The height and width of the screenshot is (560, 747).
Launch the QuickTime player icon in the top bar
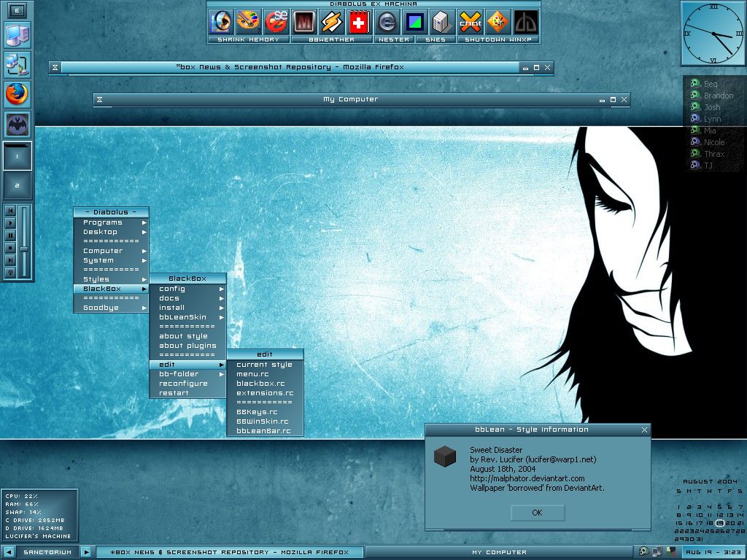point(220,22)
